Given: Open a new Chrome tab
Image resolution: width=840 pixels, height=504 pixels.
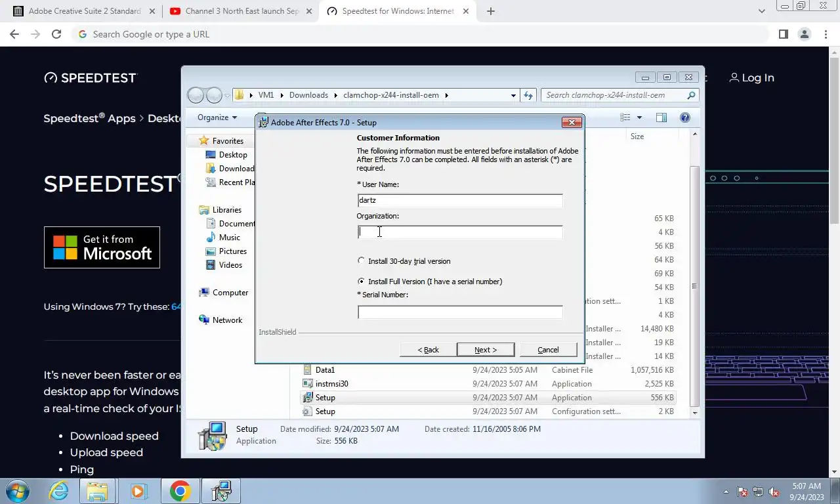Looking at the screenshot, I should (x=490, y=11).
